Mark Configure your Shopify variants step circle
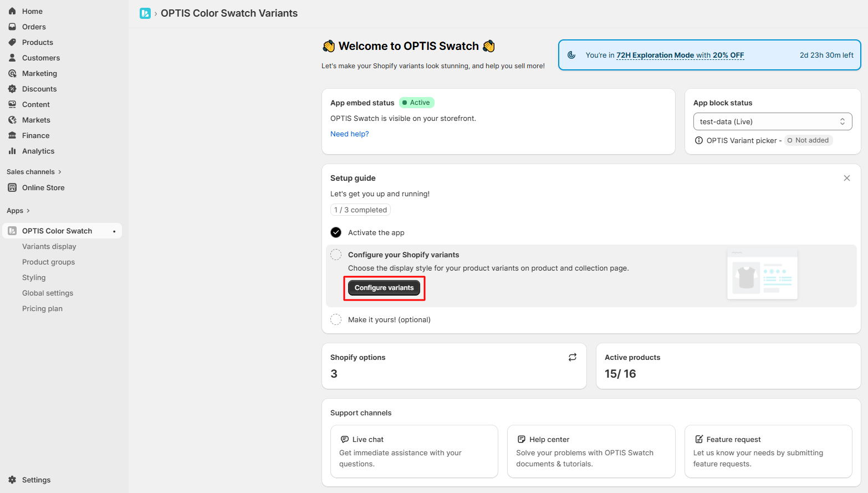This screenshot has width=868, height=493. (336, 255)
